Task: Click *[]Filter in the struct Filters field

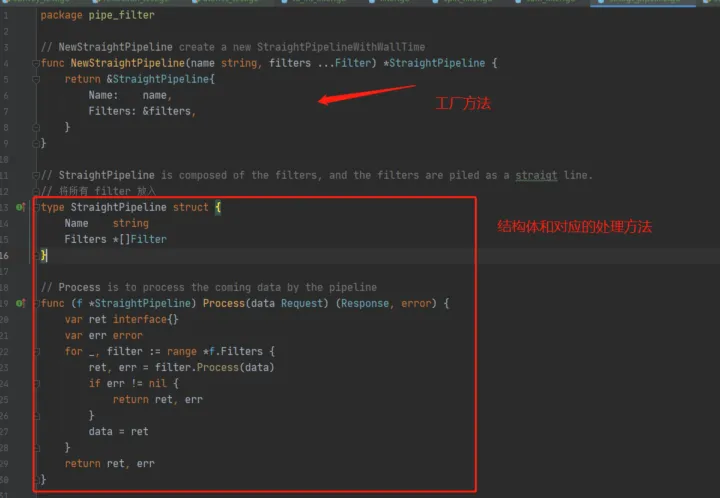Action: (x=140, y=239)
